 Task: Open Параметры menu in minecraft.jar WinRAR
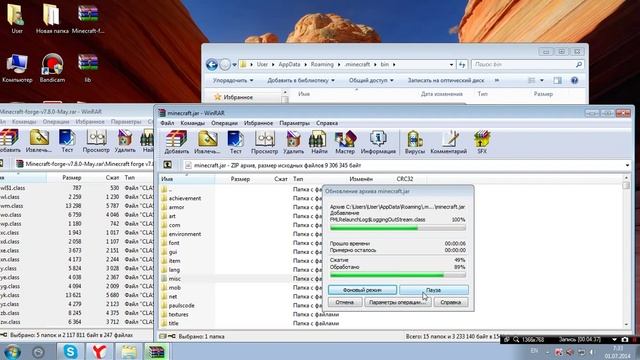tap(294, 123)
